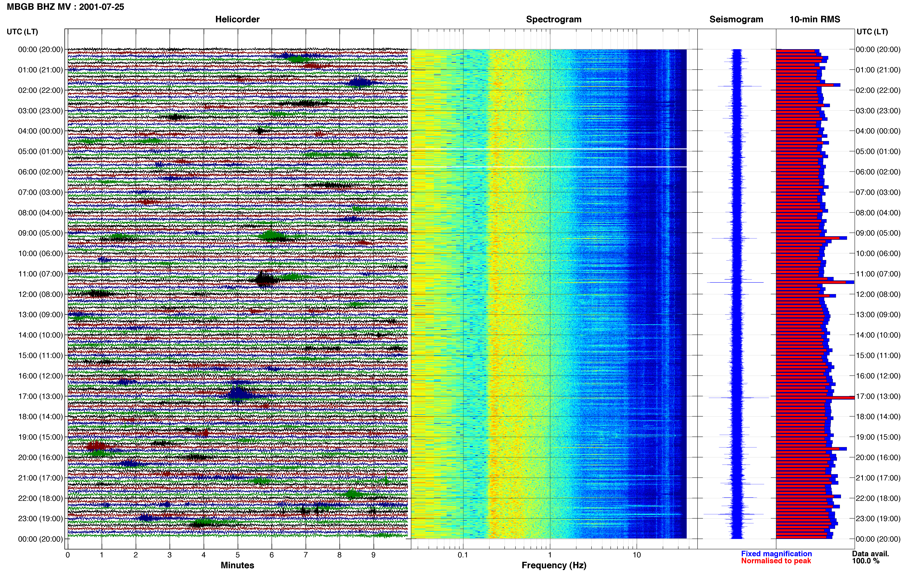Click the 'Seismogram' panel heading
This screenshot has height=578, width=924.
pyautogui.click(x=736, y=20)
